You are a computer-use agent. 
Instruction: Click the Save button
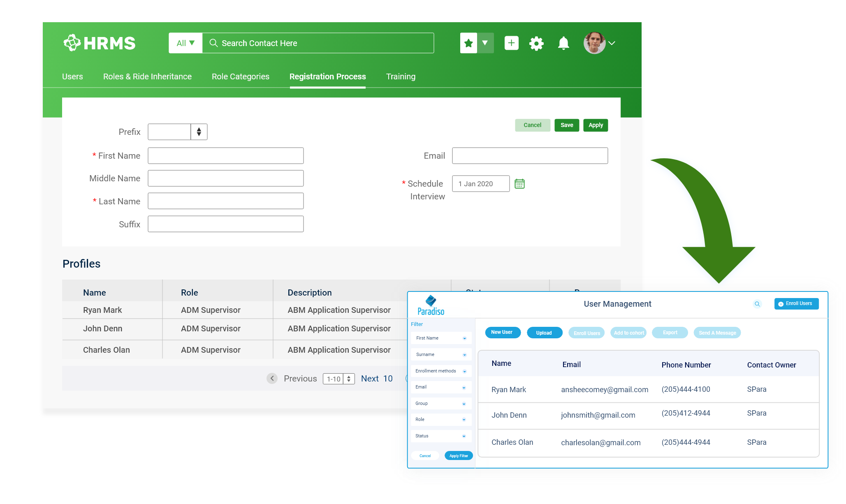click(567, 125)
